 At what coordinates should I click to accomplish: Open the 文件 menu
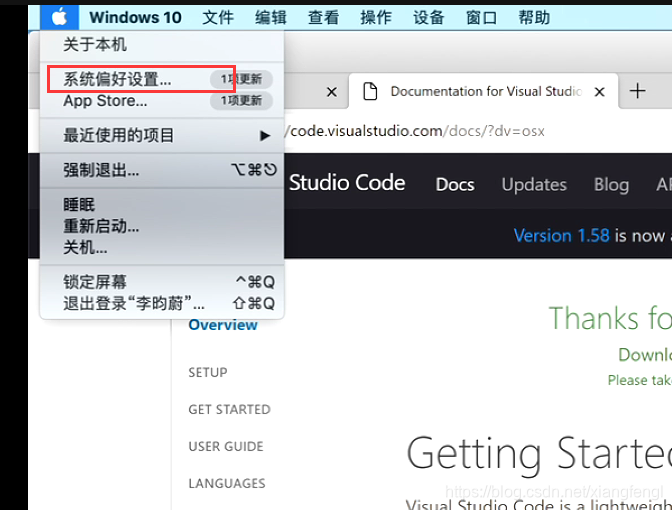pyautogui.click(x=218, y=18)
